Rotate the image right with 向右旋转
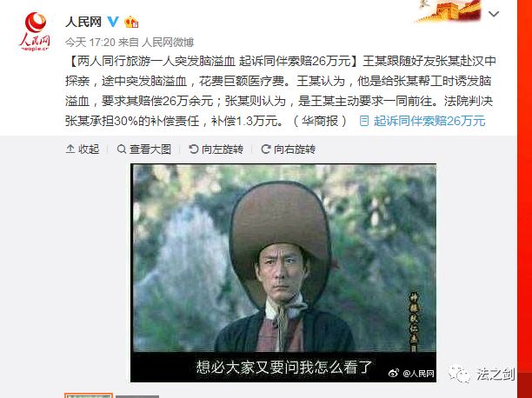The height and width of the screenshot is (398, 532). coord(288,149)
